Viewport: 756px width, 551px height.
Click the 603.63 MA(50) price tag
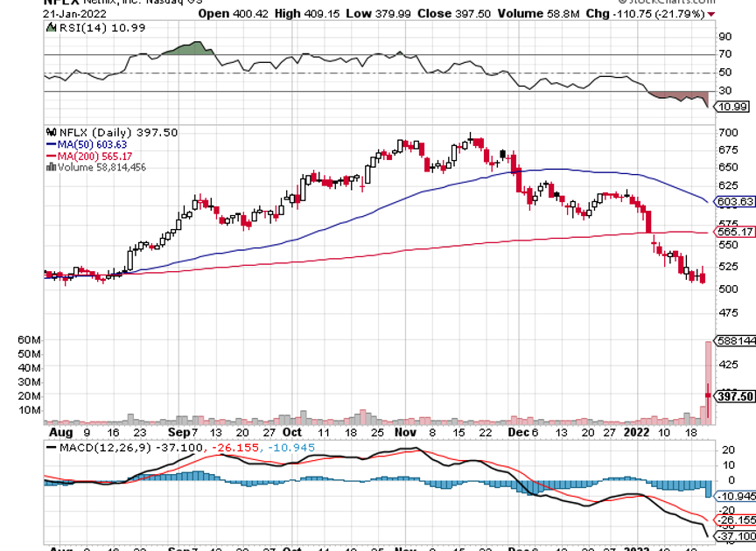734,201
